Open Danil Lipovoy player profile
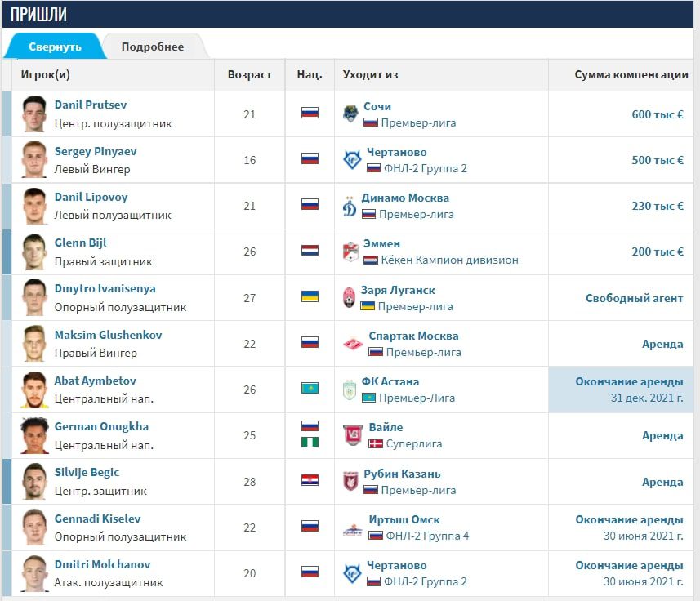This screenshot has width=700, height=601. [x=91, y=198]
